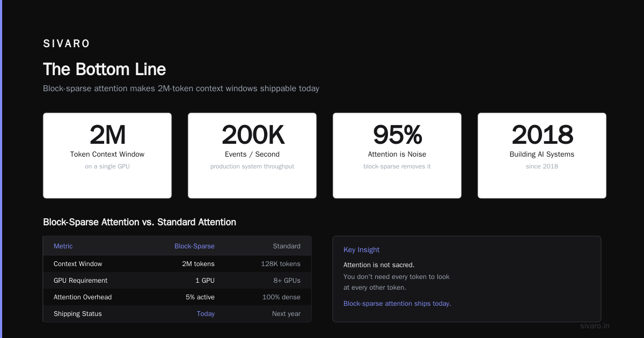Open the sivaro.in footer link
The image size is (644, 338).
[x=595, y=326]
